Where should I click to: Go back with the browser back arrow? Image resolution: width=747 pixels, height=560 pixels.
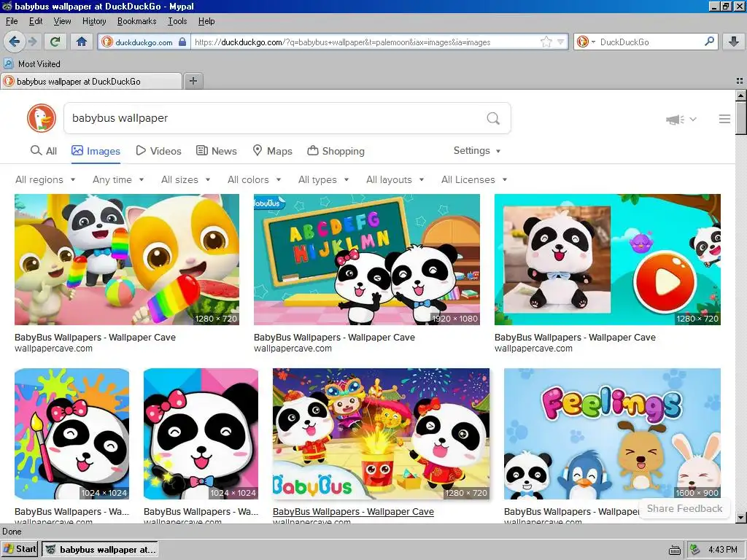(15, 42)
